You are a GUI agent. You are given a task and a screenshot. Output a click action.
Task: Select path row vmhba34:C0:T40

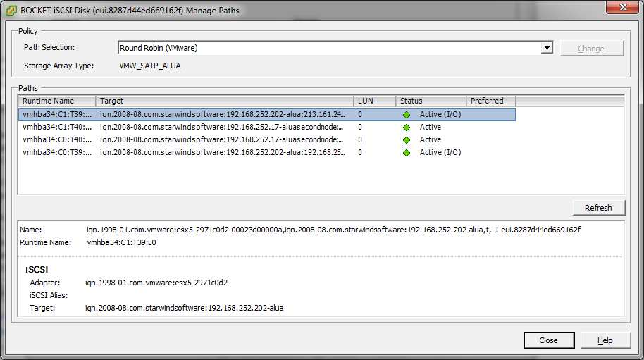coord(267,140)
